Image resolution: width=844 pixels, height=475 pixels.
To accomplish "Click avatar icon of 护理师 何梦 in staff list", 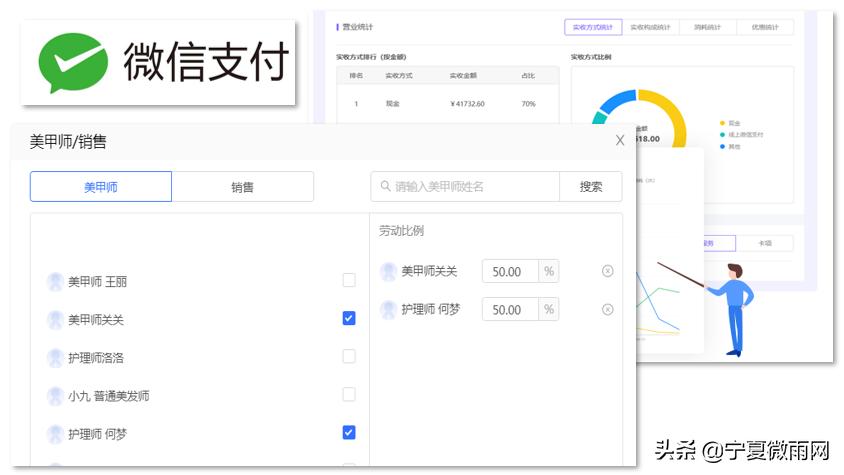I will pyautogui.click(x=55, y=434).
